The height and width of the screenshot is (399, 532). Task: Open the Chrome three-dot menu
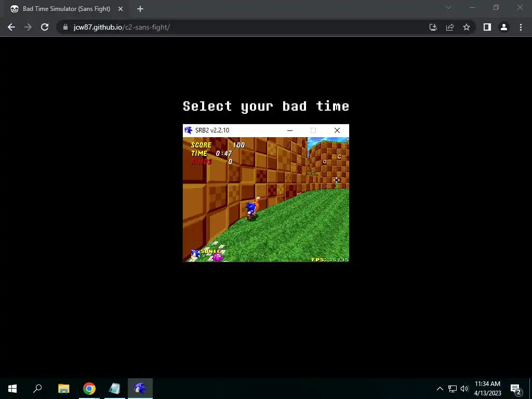point(521,27)
